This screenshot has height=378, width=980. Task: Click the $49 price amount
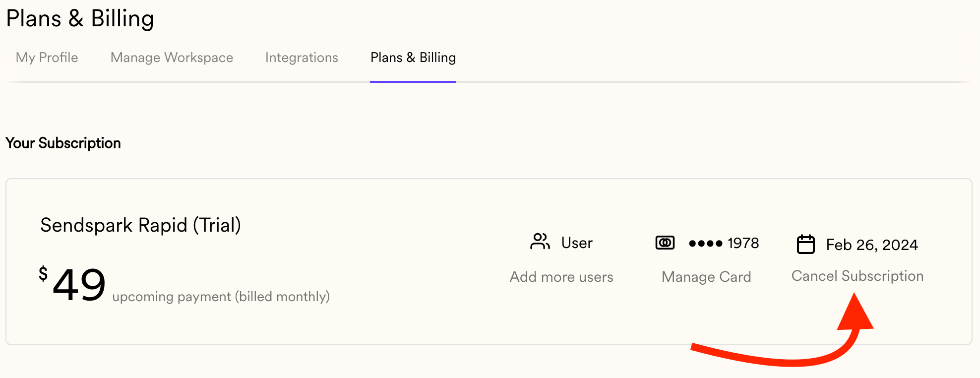(72, 284)
